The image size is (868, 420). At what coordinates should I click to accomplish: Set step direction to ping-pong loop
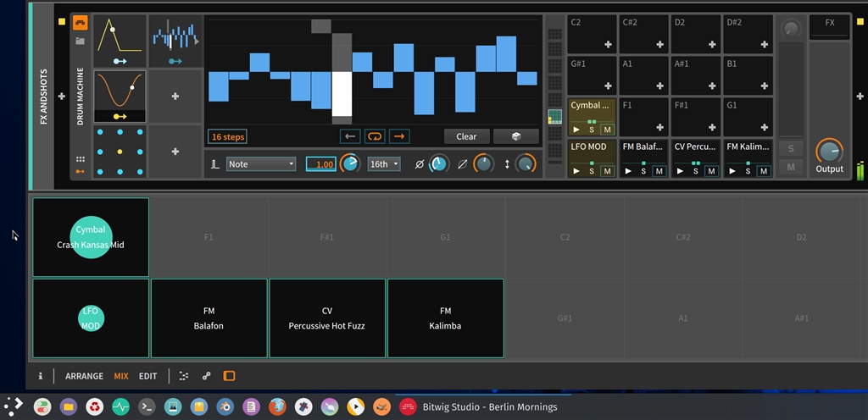tap(374, 136)
